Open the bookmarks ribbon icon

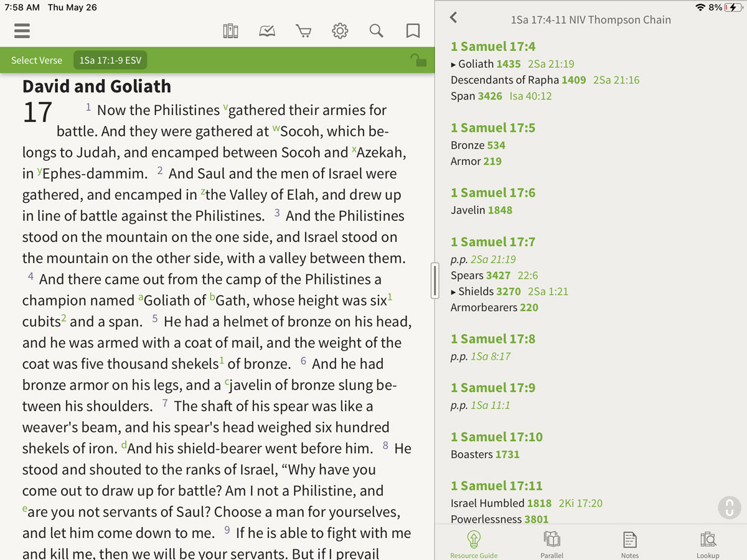(413, 30)
